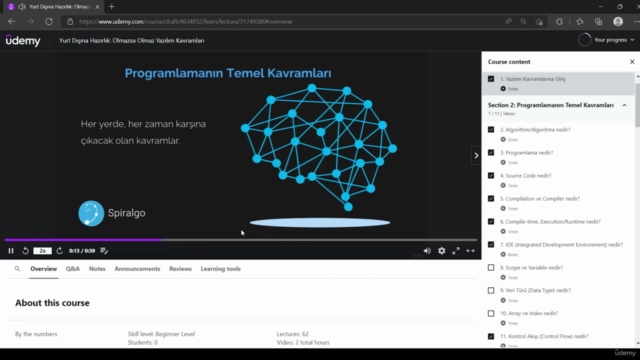640x360 pixels.
Task: Open the Notes tab
Action: [x=97, y=269]
